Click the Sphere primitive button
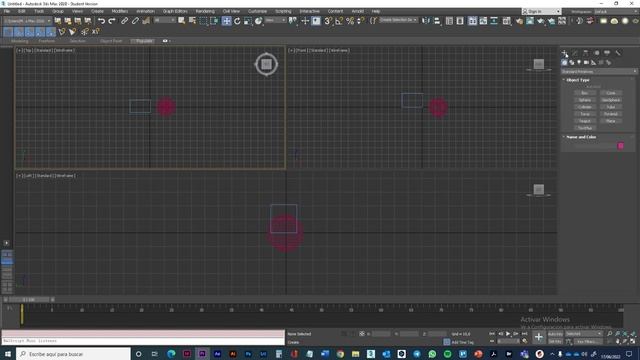 [584, 100]
